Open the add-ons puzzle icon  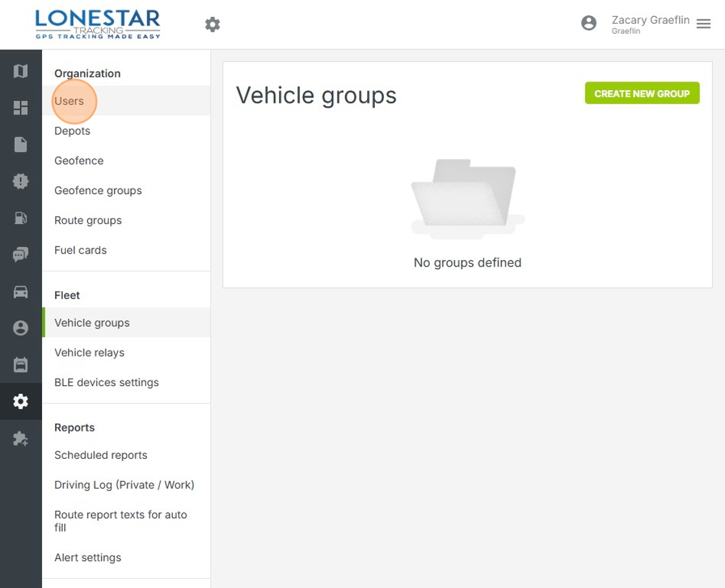21,439
